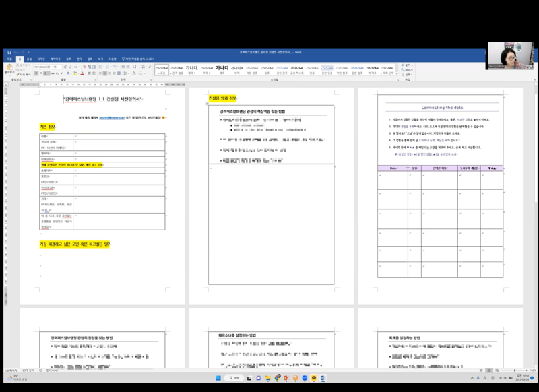Open PowerPoint from the taskbar
Image resolution: width=539 pixels, height=392 pixels.
point(286,378)
